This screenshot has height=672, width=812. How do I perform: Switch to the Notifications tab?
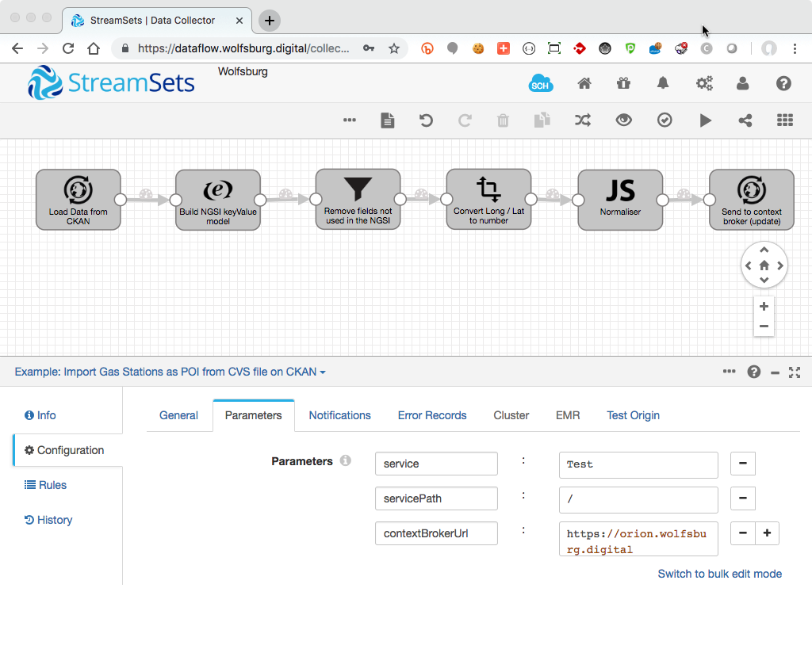(x=339, y=415)
